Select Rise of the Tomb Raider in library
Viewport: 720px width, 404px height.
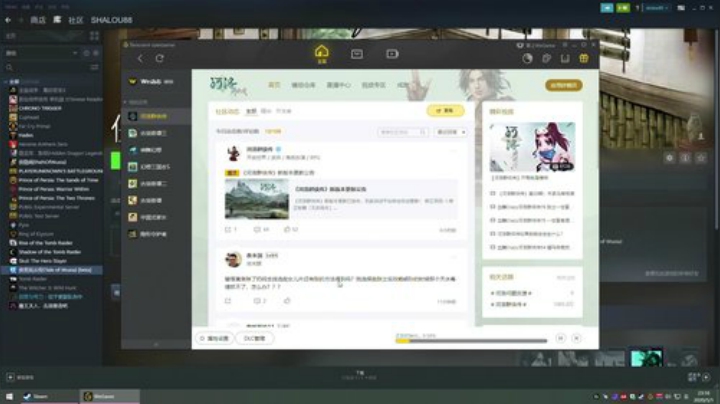[x=45, y=243]
